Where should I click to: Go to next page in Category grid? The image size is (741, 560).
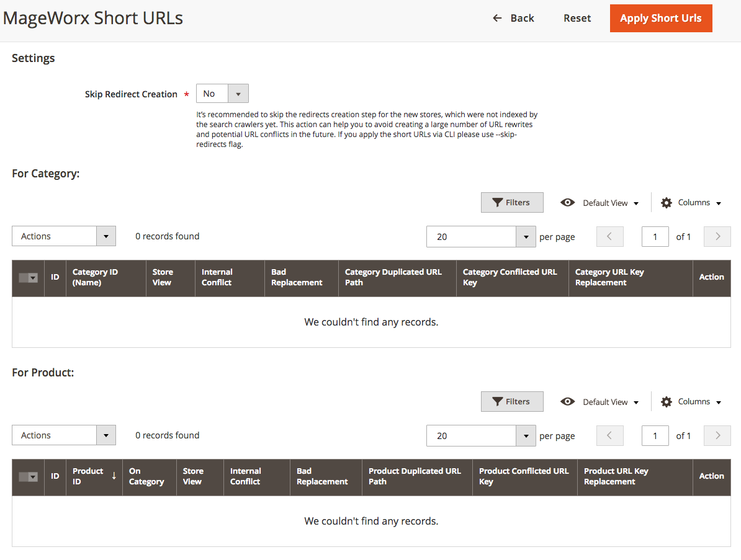tap(717, 236)
